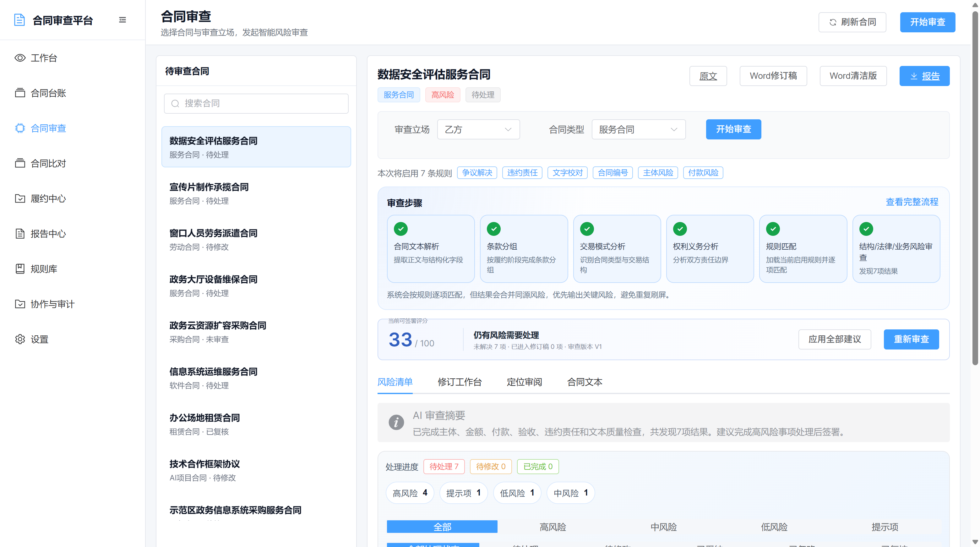Viewport: 980px width, 547px height.
Task: Select 信息系统运维服务合同 in the list
Action: click(256, 377)
